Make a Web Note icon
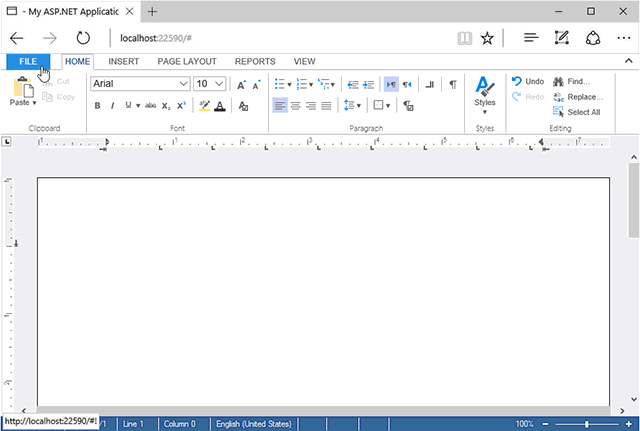Viewport: 640px width, 431px height. 562,38
